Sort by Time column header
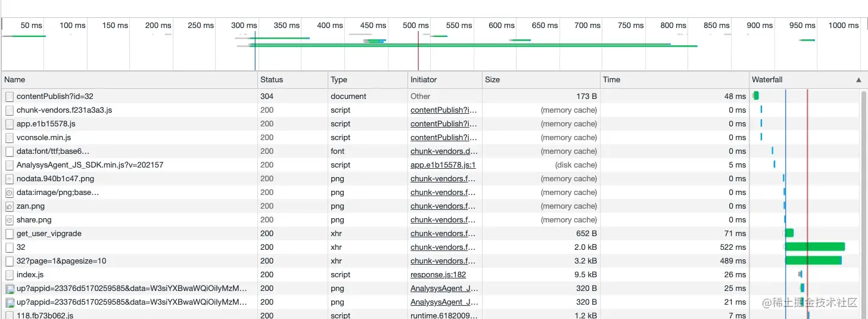The width and height of the screenshot is (868, 319). (x=674, y=79)
